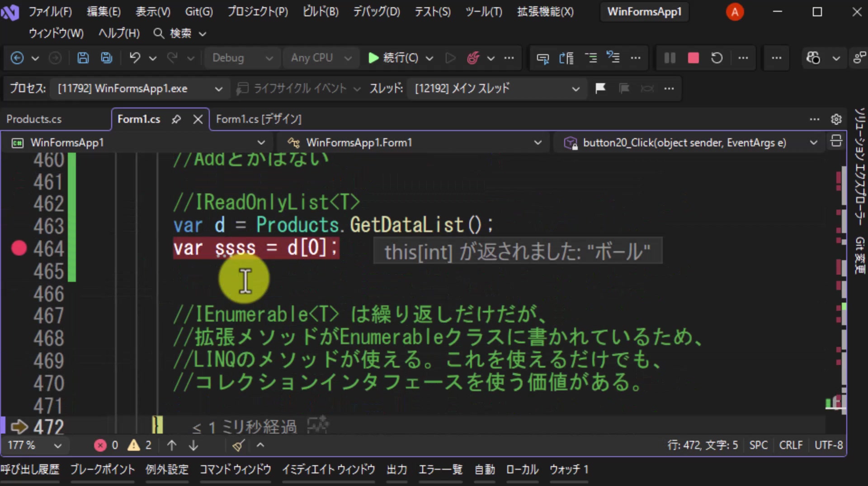Open the main thread dropdown
Screen dimensions: 868x486
coord(497,88)
